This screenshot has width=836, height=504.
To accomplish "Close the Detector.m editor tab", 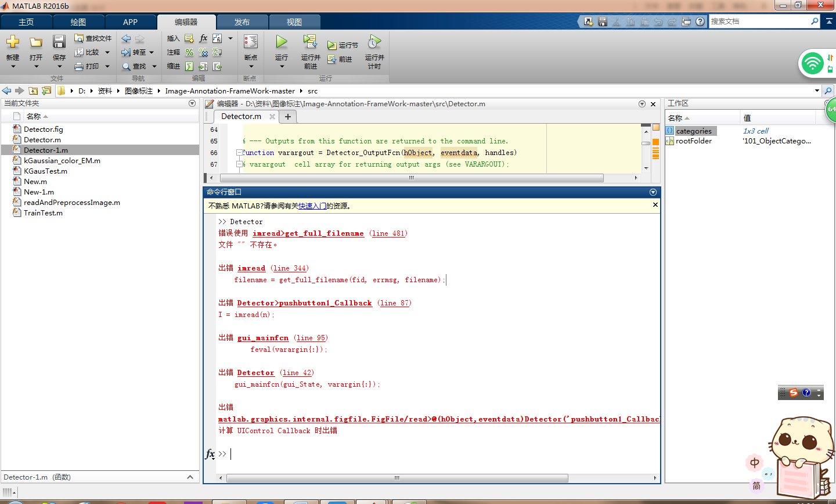I will (272, 117).
